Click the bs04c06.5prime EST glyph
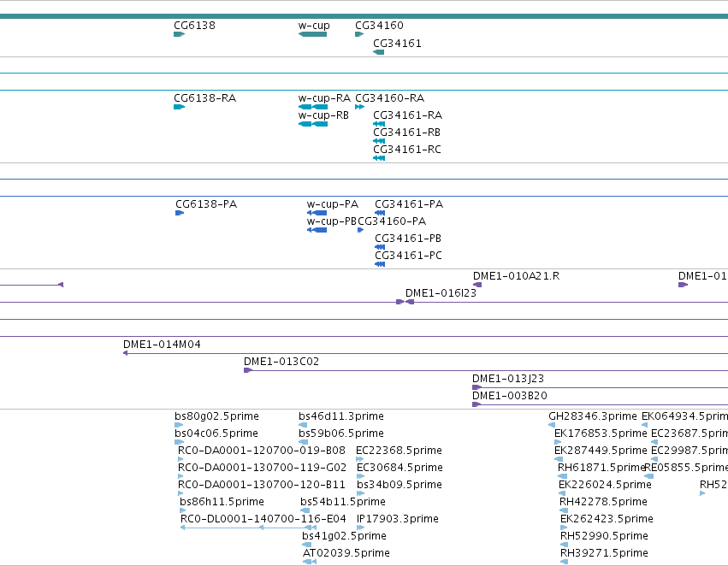The image size is (728, 566). [179, 442]
